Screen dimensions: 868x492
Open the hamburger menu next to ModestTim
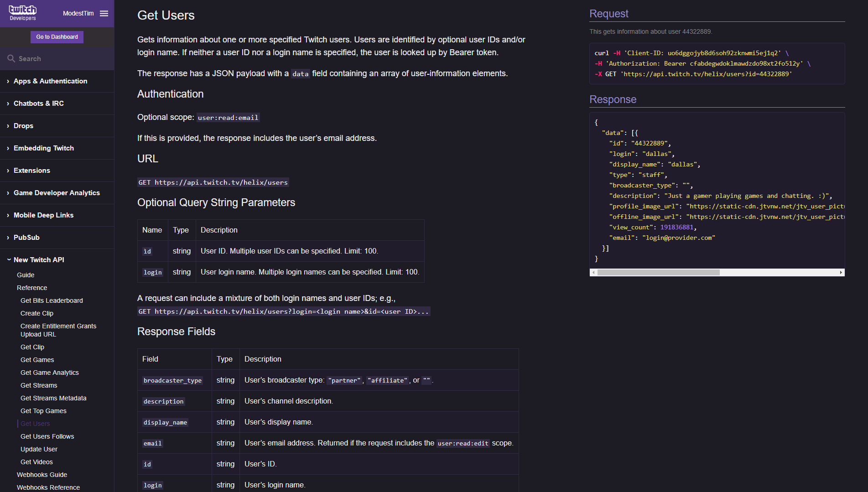pyautogui.click(x=104, y=13)
